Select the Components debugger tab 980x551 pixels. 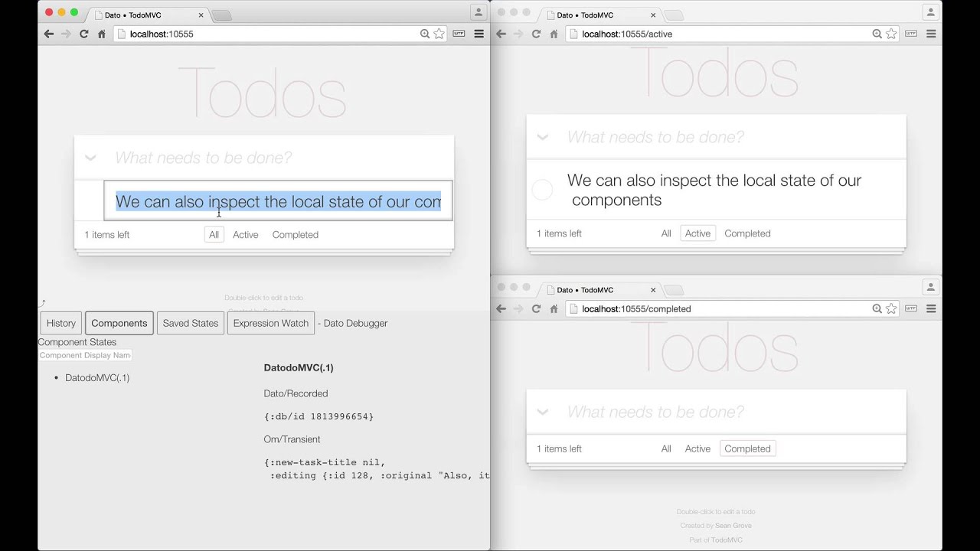click(119, 323)
